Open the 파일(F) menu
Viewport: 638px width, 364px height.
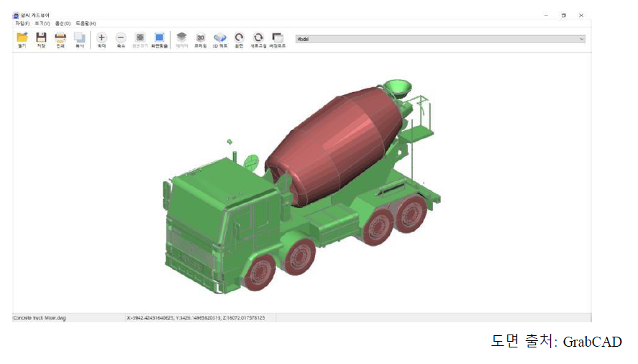[x=22, y=24]
